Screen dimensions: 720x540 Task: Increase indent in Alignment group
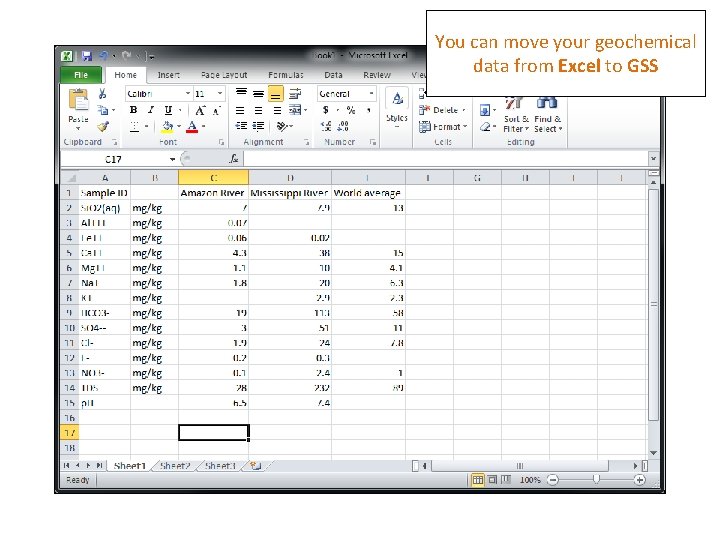[259, 126]
